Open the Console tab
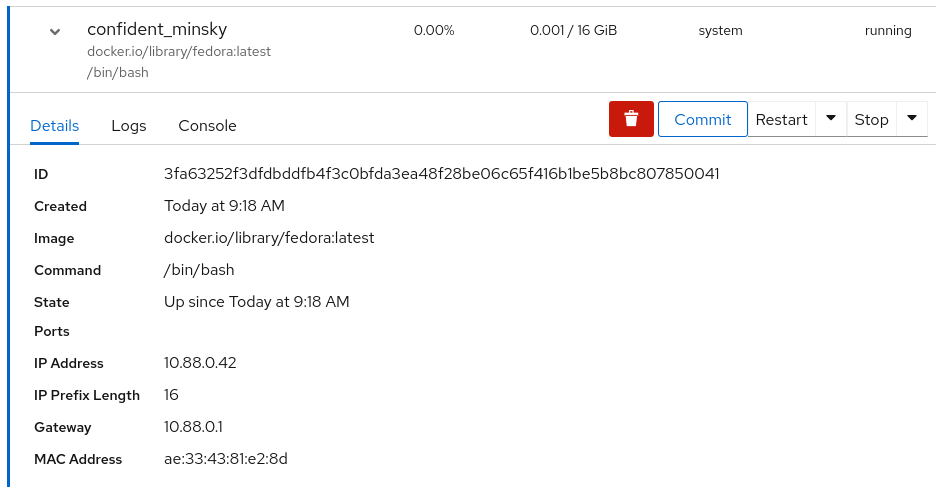 [x=207, y=125]
